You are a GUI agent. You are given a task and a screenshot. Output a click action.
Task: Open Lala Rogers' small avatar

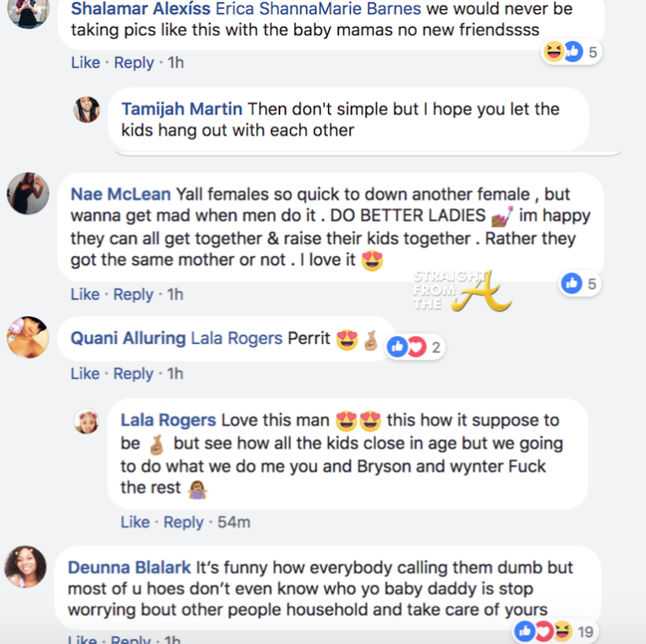[x=87, y=420]
